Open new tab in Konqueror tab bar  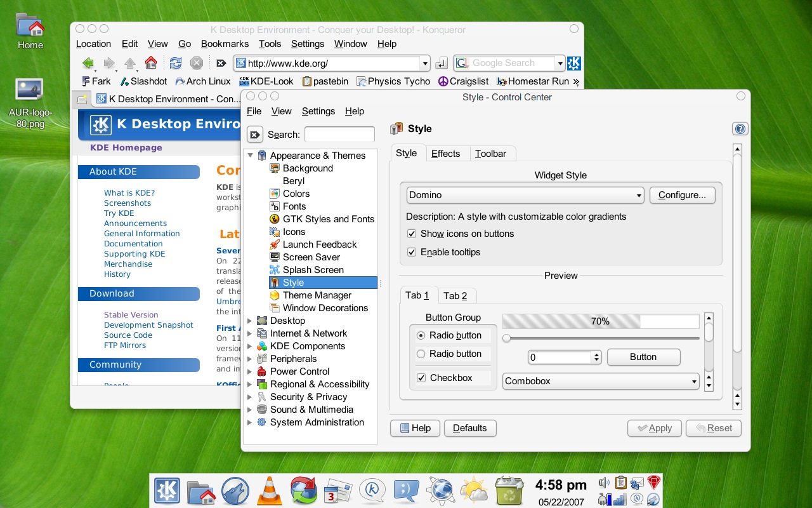tap(81, 99)
